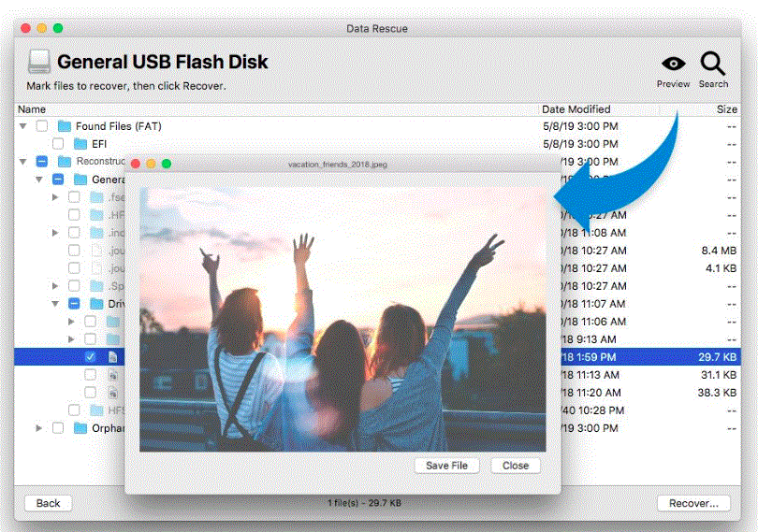This screenshot has height=532, width=758.
Task: Select file icon in the 31.1 KB row
Action: (112, 375)
